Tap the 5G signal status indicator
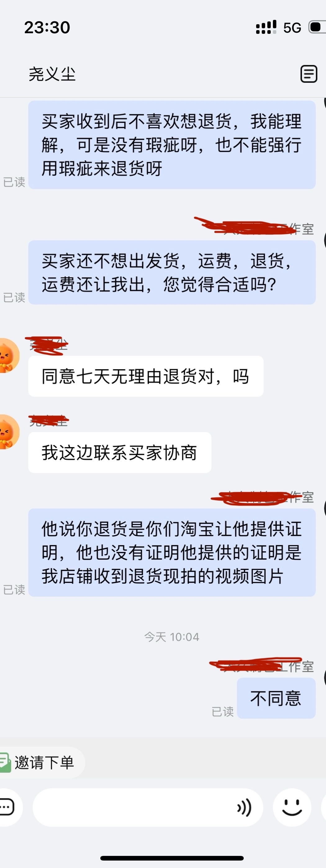The width and height of the screenshot is (326, 868). pyautogui.click(x=292, y=28)
